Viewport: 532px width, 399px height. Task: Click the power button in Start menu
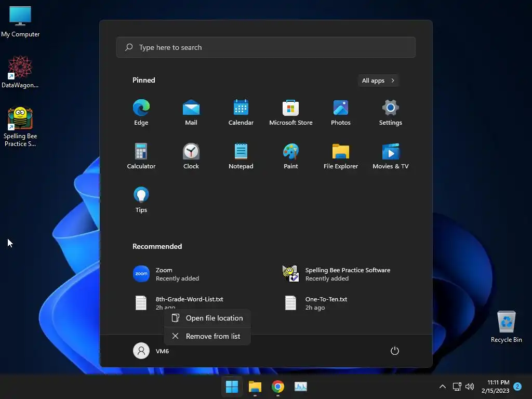[x=395, y=351]
